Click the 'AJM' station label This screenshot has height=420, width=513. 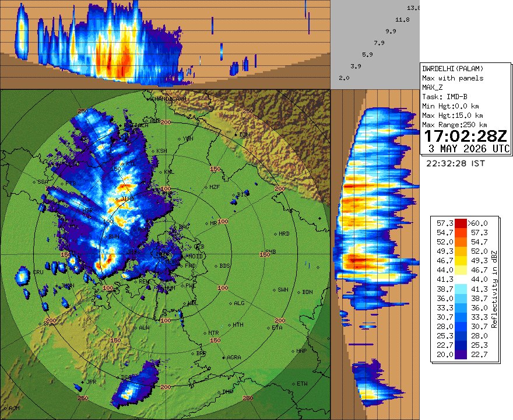[x=15, y=408]
